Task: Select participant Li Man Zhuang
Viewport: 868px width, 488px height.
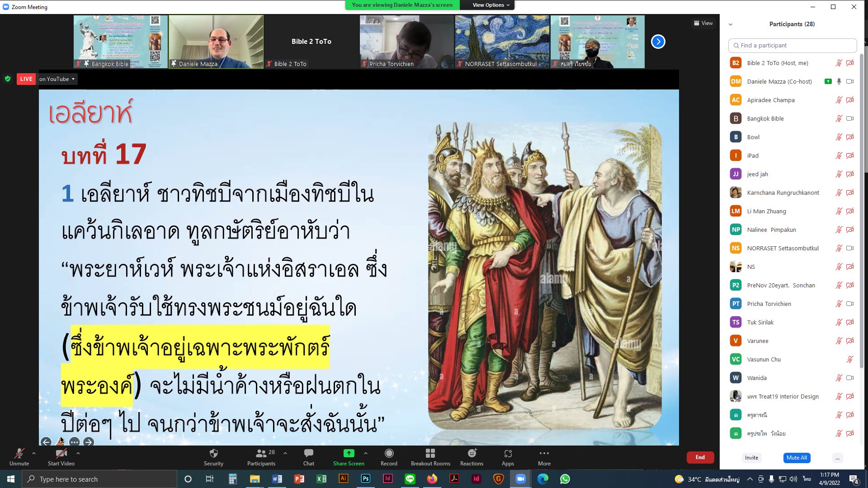Action: (x=792, y=211)
